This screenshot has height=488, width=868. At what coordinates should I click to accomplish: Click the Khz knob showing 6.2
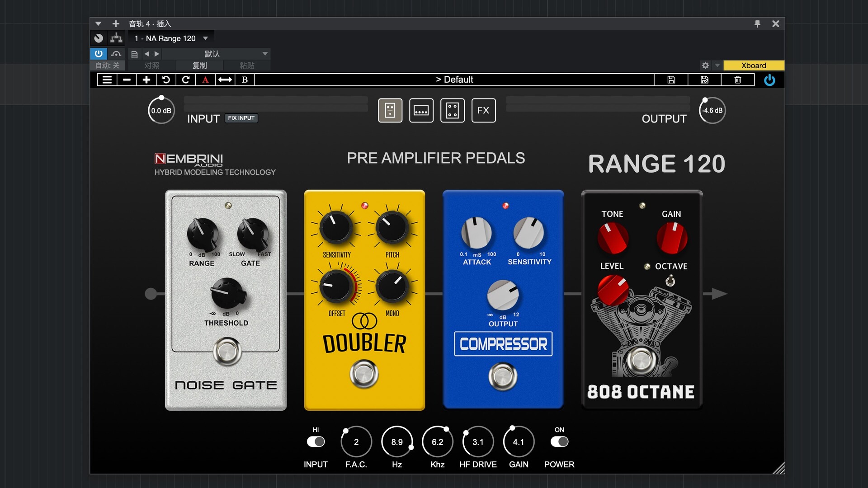click(x=437, y=442)
